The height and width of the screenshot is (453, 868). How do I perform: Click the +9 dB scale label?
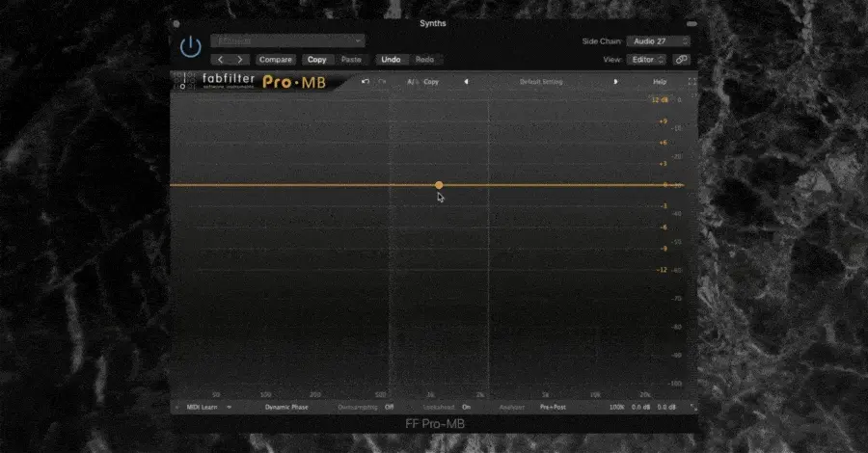pyautogui.click(x=663, y=121)
